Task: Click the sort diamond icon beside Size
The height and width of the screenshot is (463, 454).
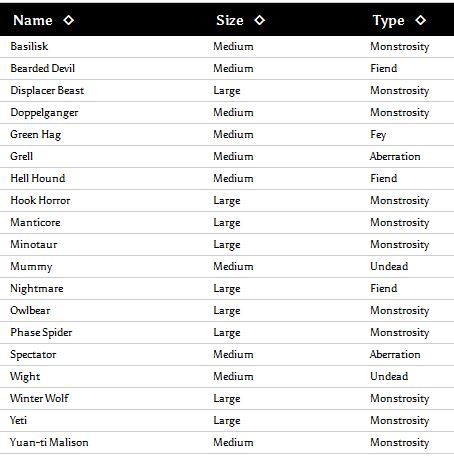Action: (260, 20)
